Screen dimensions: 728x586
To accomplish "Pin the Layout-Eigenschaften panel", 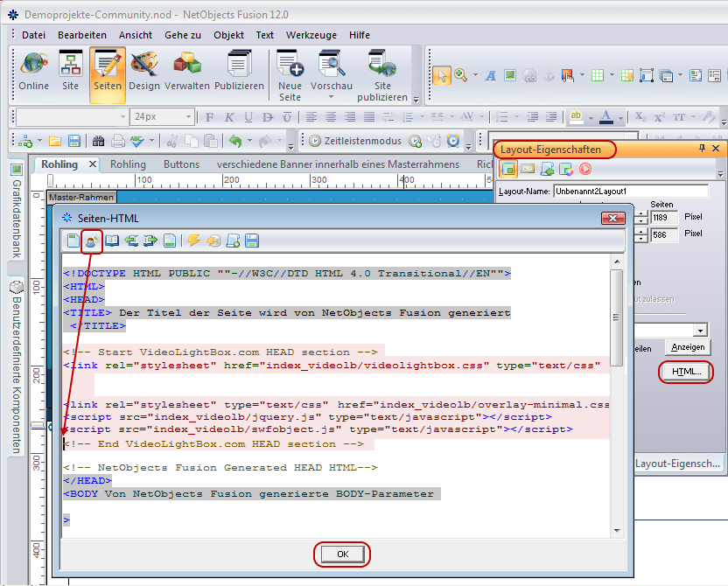I will tap(702, 148).
